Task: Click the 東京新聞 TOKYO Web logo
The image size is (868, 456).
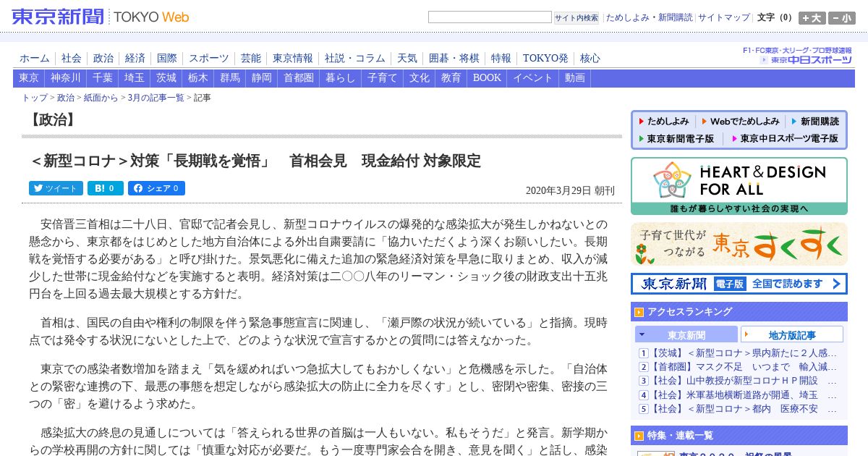Action: pyautogui.click(x=101, y=17)
